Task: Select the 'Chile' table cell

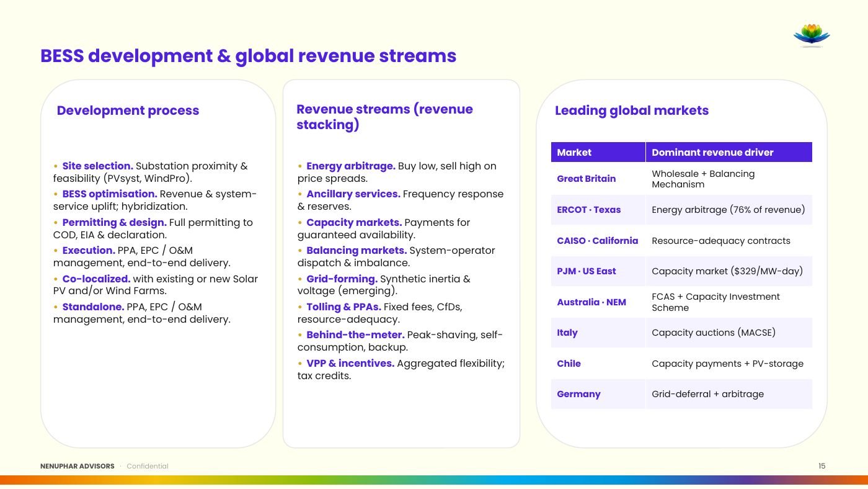Action: coord(598,364)
